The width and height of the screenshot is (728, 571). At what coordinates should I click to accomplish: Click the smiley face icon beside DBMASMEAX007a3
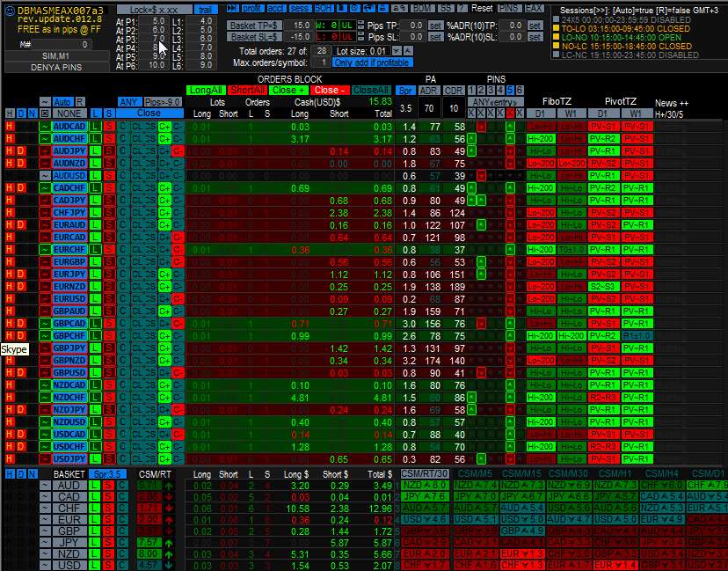pyautogui.click(x=10, y=11)
